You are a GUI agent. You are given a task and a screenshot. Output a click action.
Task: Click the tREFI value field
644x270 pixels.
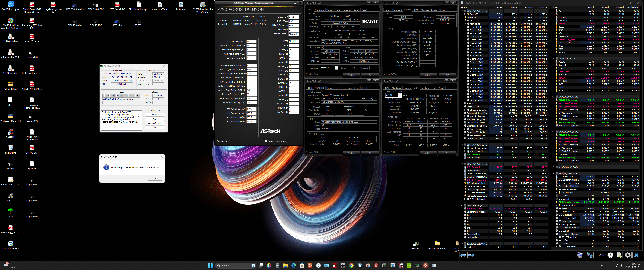tap(294, 41)
